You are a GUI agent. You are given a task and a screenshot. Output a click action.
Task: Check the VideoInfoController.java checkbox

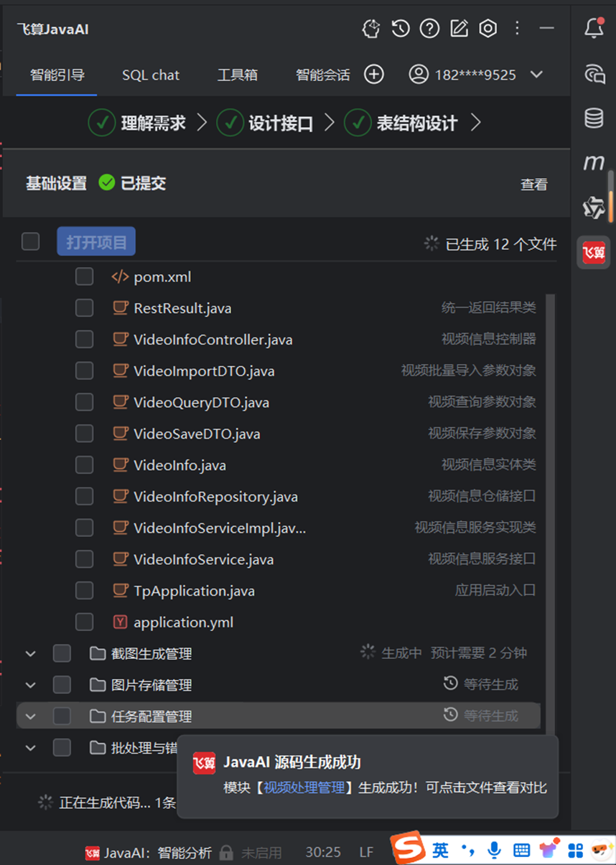point(84,340)
